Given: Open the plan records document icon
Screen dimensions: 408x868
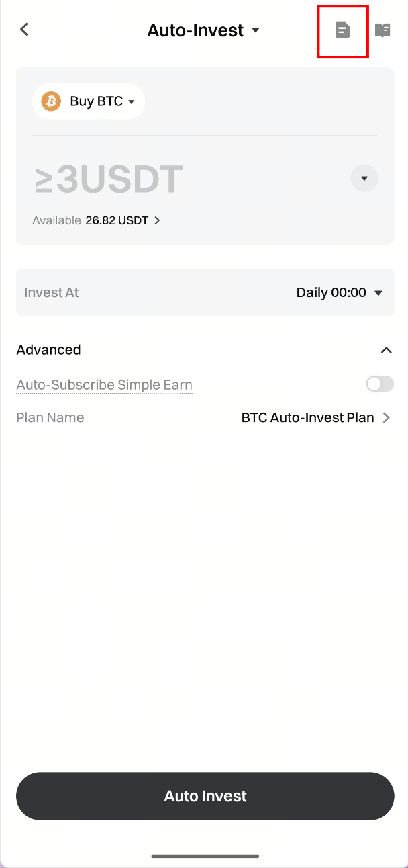Looking at the screenshot, I should tap(342, 30).
